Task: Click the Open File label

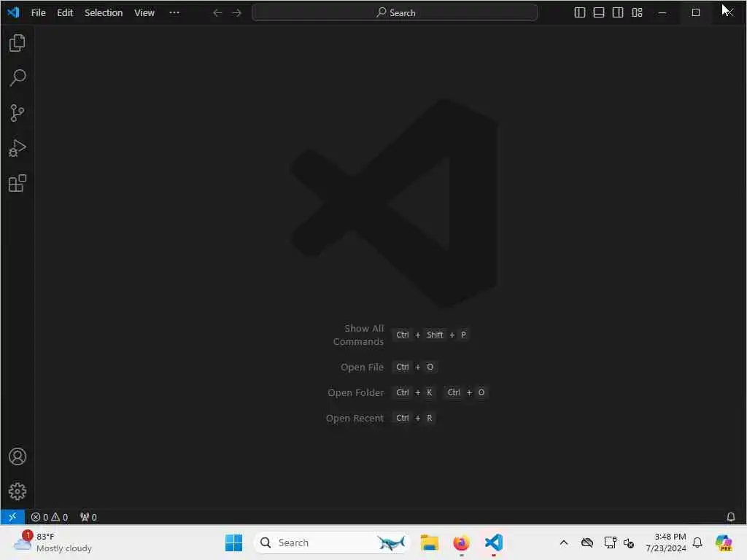Action: [x=362, y=367]
